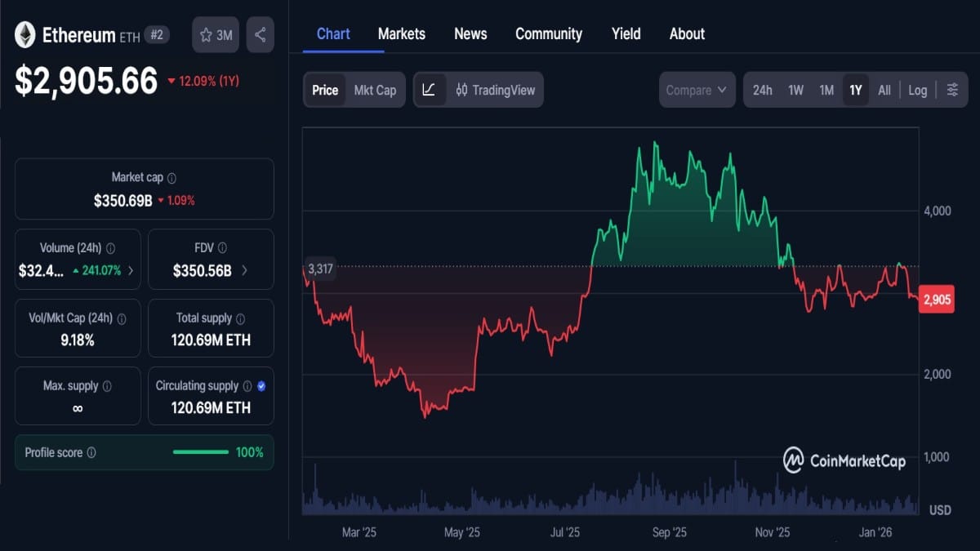This screenshot has height=551, width=980.
Task: Click the 2,905 price marker on the chart
Action: tap(935, 299)
